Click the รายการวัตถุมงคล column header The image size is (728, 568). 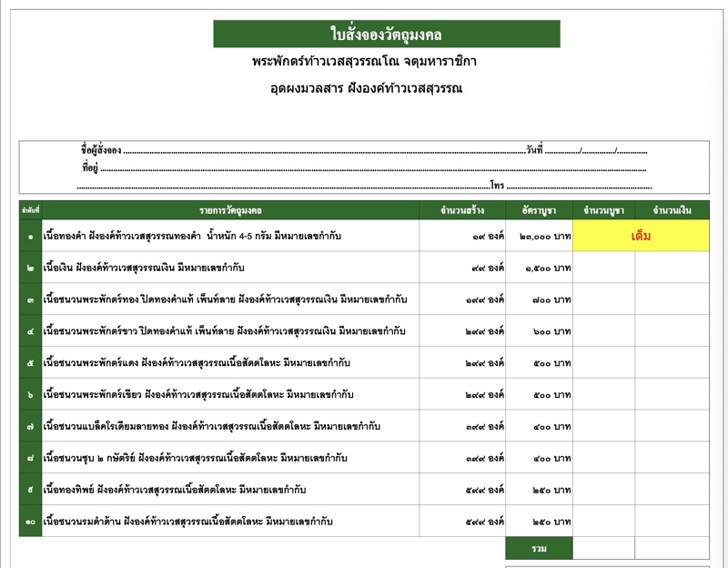tap(230, 210)
